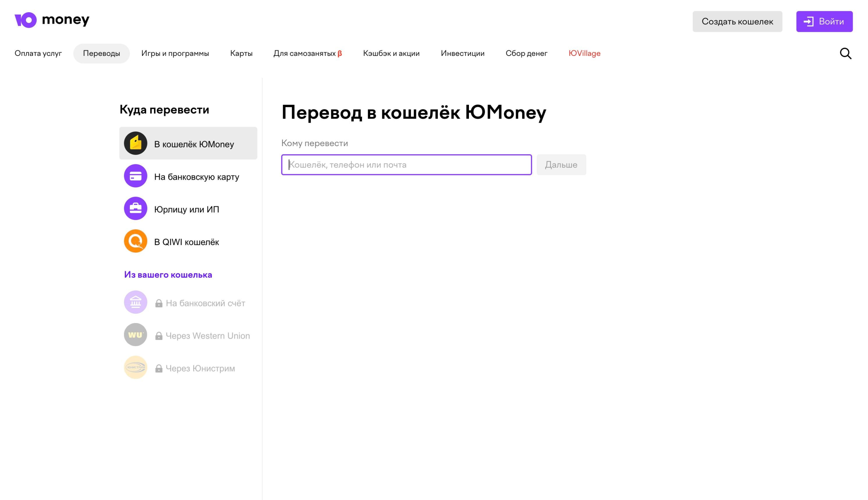Screen dimensions: 868x500
Task: Click На банковский счёт locked option
Action: 188,302
